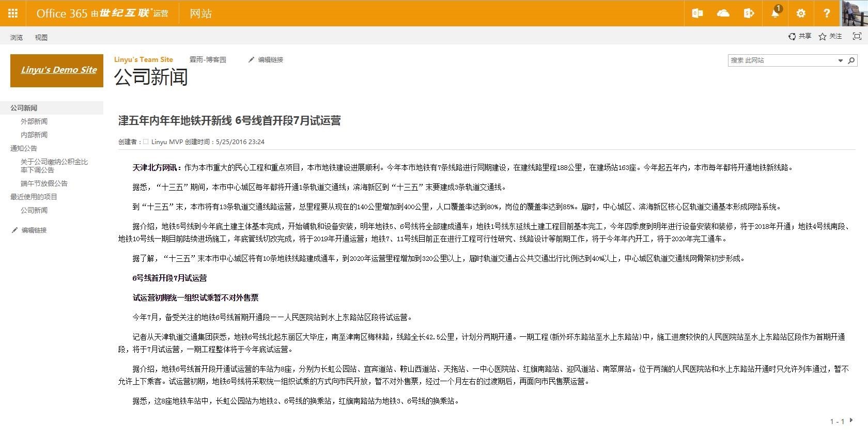Screen dimensions: 868x437
Task: Open Outlook from the top bar
Action: tap(697, 13)
